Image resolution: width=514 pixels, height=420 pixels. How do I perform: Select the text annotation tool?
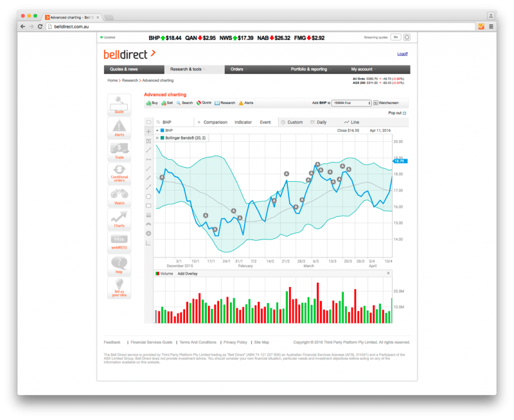[x=148, y=141]
